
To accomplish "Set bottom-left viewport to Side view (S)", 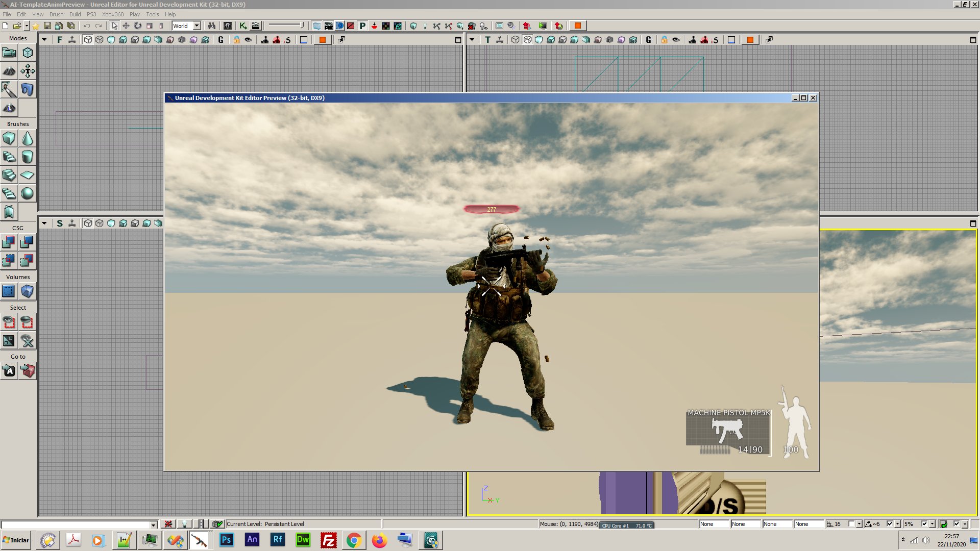I will (60, 223).
